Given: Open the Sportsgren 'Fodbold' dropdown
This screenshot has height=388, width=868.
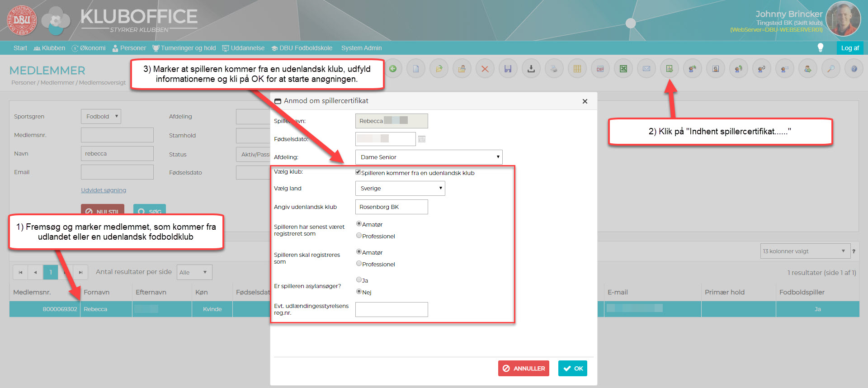Looking at the screenshot, I should pos(101,116).
